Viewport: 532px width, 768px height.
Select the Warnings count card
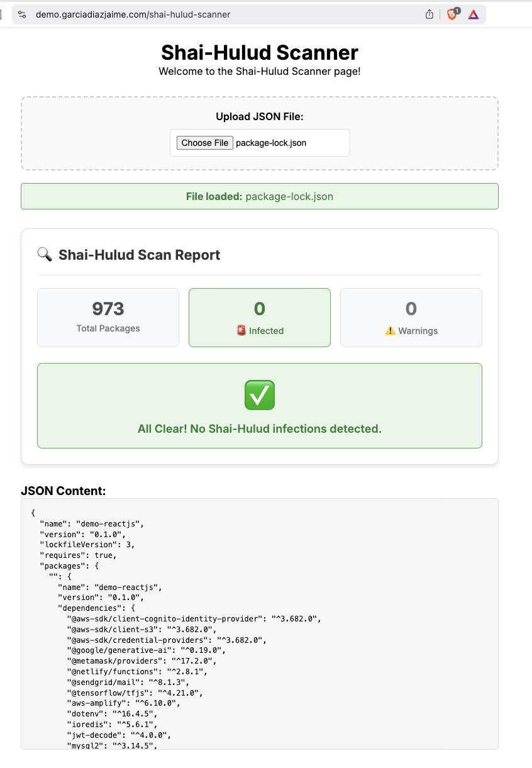click(x=411, y=317)
